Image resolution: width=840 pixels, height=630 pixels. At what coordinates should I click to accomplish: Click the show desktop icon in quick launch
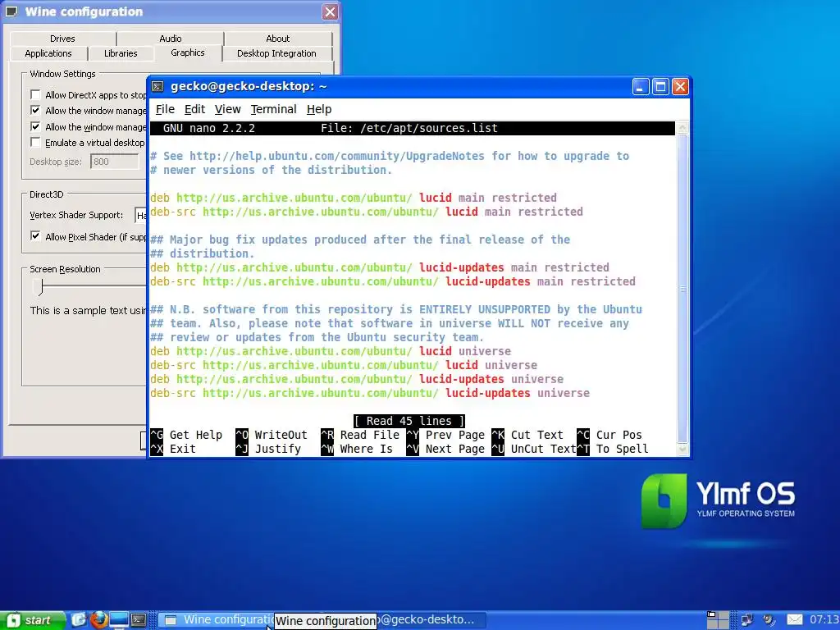tap(118, 620)
